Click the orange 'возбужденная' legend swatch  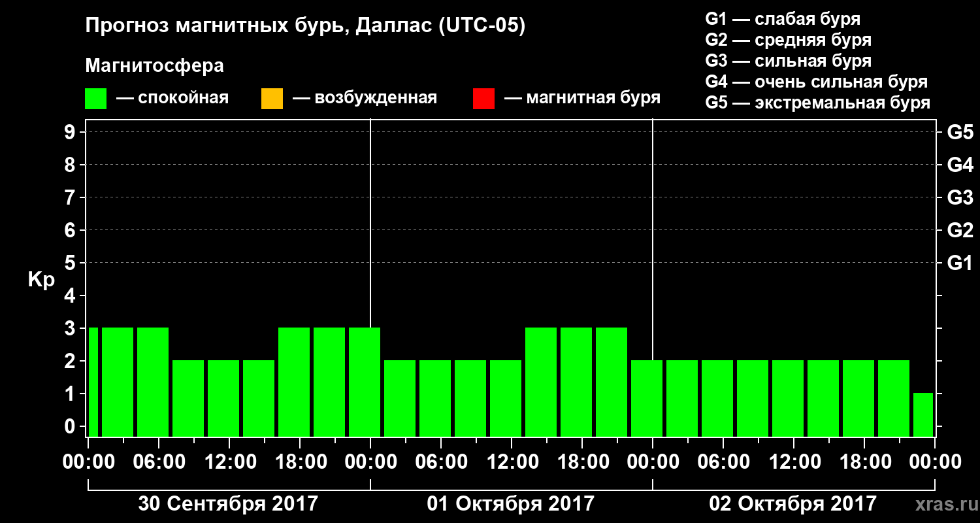272,99
